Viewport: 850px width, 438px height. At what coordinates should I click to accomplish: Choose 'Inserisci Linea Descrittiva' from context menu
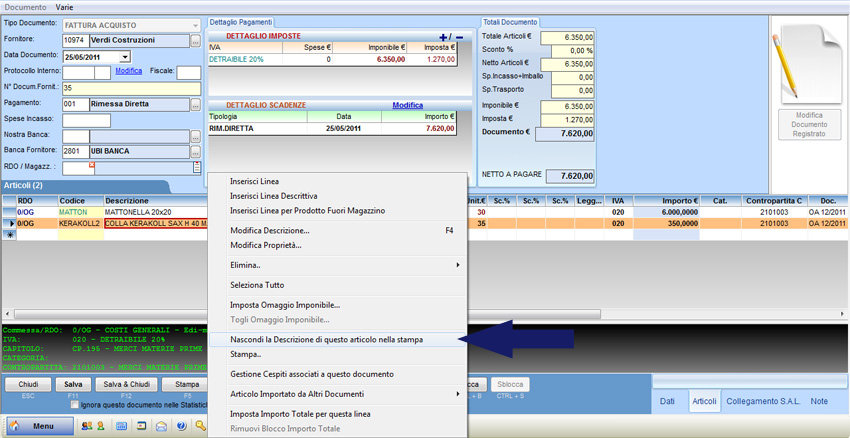click(x=274, y=196)
